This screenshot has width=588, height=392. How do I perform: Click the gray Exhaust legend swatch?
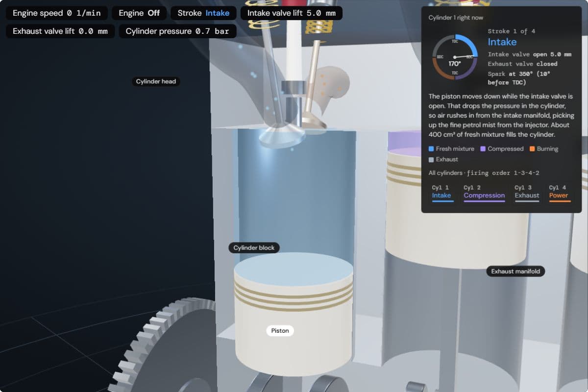pyautogui.click(x=431, y=160)
